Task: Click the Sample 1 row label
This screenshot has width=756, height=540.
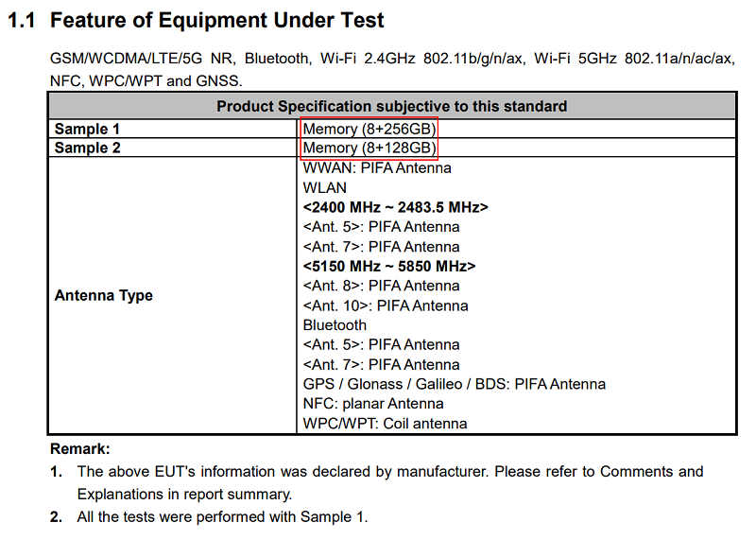Action: coord(87,129)
